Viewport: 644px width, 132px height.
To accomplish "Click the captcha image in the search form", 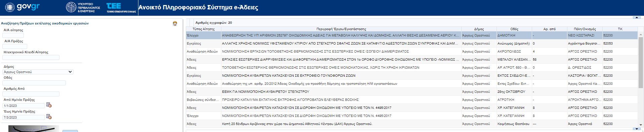I will (x=34, y=129).
